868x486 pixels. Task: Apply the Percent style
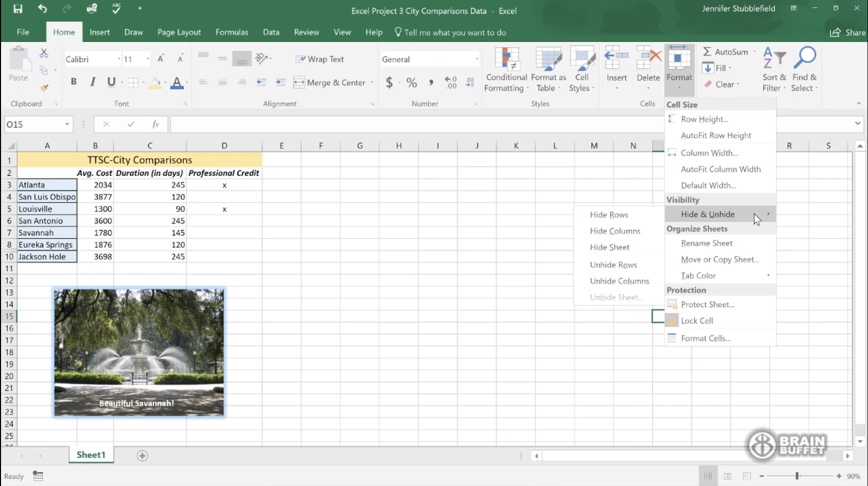pyautogui.click(x=411, y=82)
